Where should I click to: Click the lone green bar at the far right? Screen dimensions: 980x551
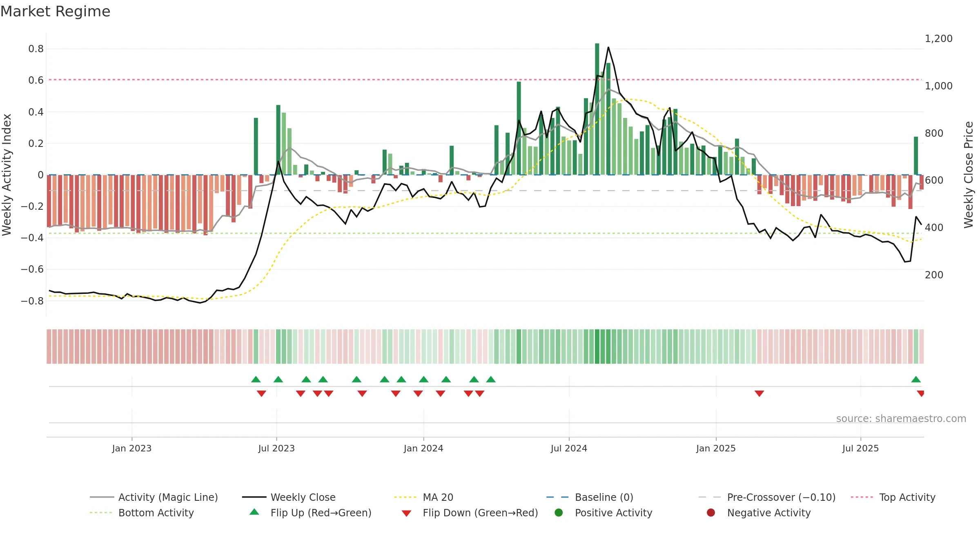pos(916,156)
